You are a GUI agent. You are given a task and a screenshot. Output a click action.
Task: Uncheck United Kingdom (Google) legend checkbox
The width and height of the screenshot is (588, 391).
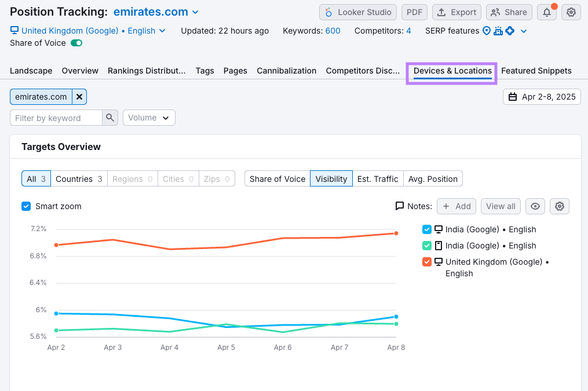point(427,262)
